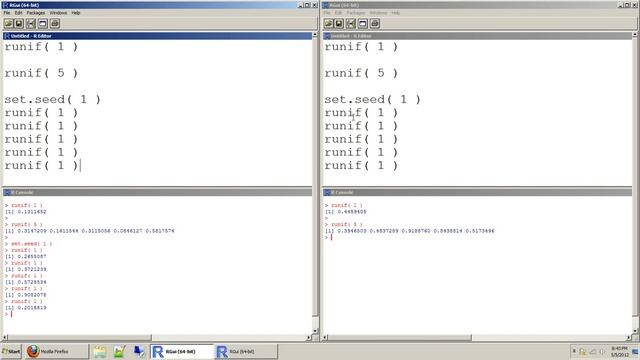Click Return focus to console icon in right RGui
The height and width of the screenshot is (360, 640).
click(363, 23)
